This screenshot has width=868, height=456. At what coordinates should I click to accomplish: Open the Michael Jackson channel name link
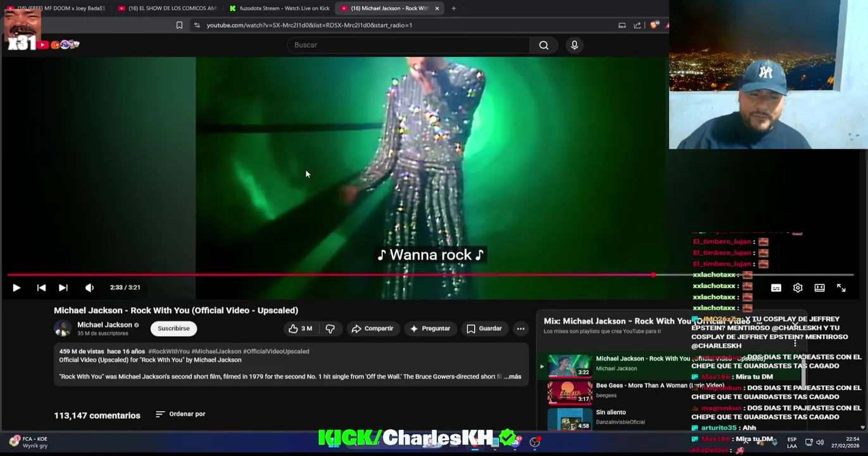pos(104,325)
